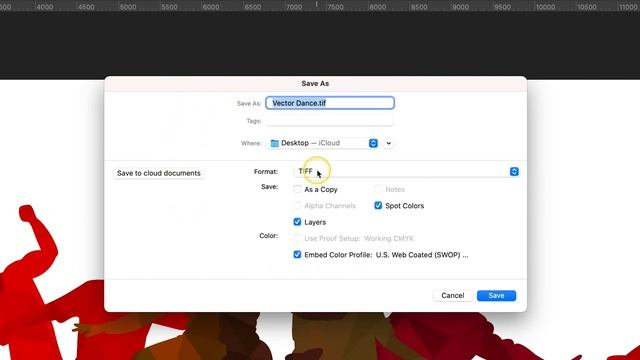This screenshot has width=640, height=360.
Task: Open the Format dropdown showing TIFF
Action: coord(407,171)
